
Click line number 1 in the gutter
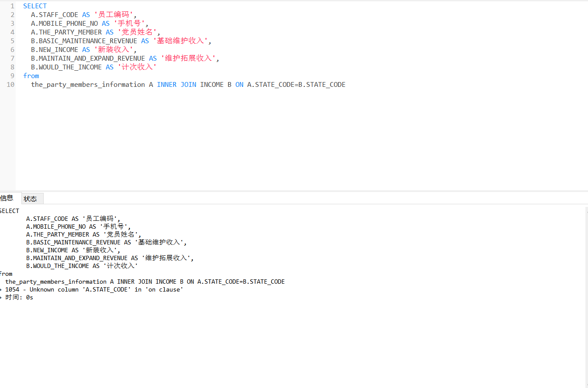12,6
